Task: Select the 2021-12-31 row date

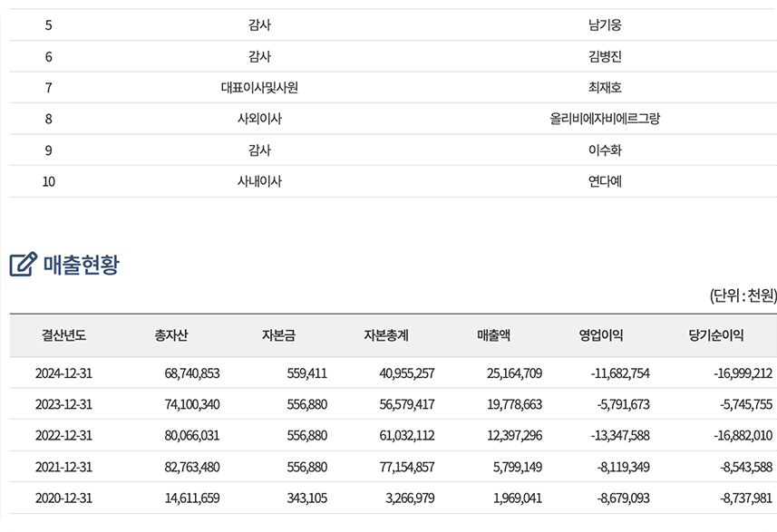Action: (64, 467)
